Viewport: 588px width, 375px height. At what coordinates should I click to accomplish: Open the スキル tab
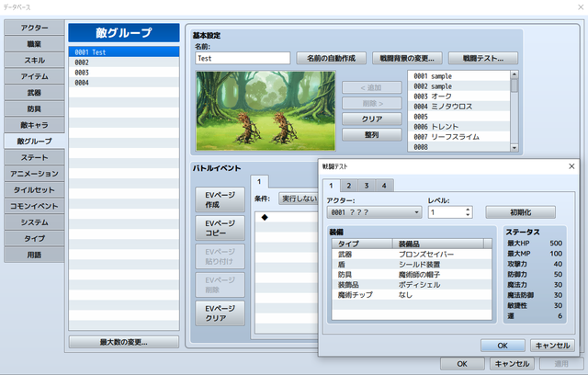pos(34,60)
